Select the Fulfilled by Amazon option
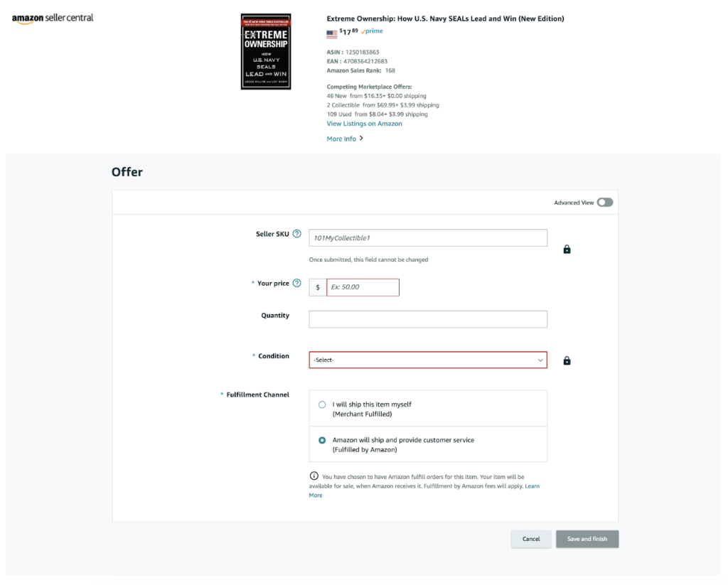728x585 pixels. coord(322,439)
